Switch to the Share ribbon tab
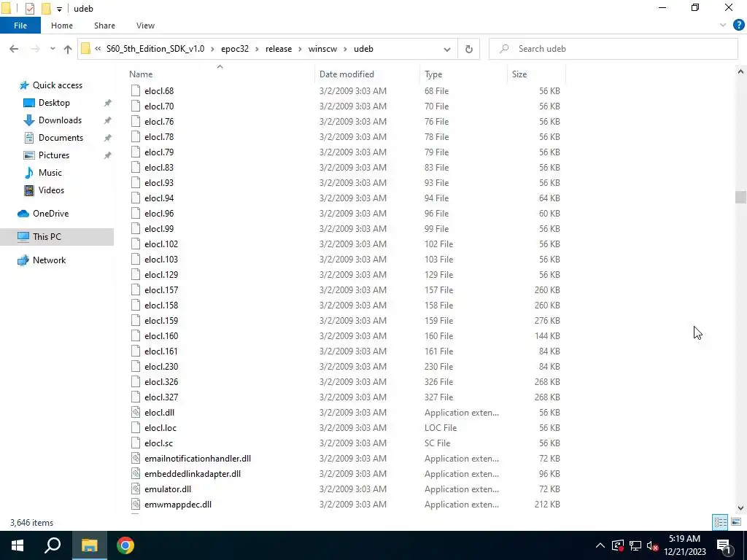The width and height of the screenshot is (747, 560). pyautogui.click(x=104, y=26)
